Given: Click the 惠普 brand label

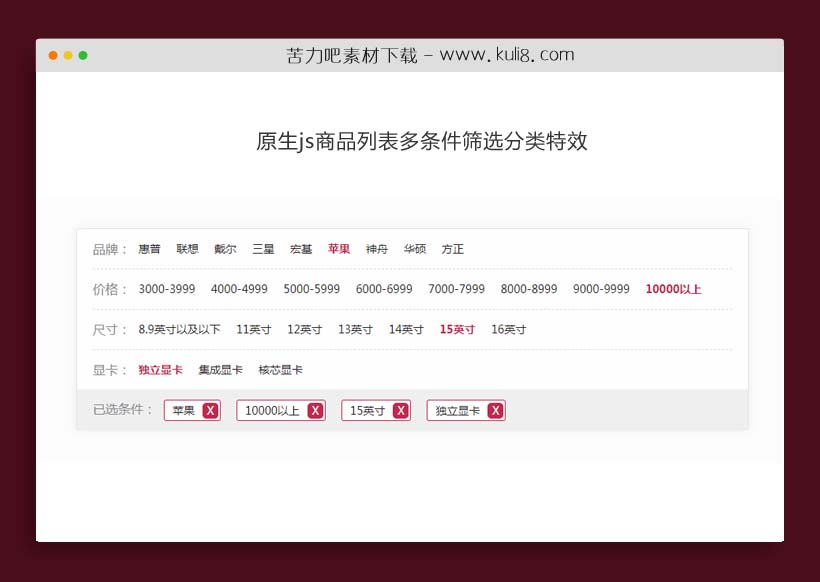Looking at the screenshot, I should point(148,249).
